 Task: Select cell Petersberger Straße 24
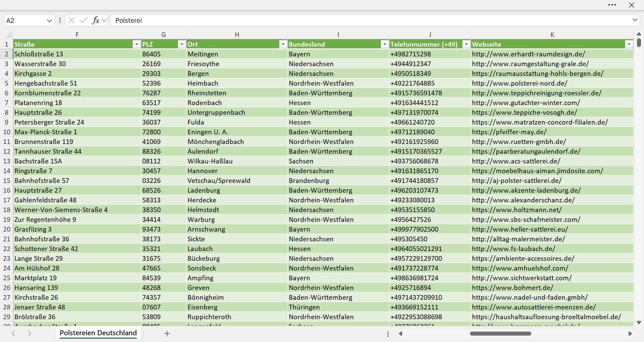tap(77, 122)
